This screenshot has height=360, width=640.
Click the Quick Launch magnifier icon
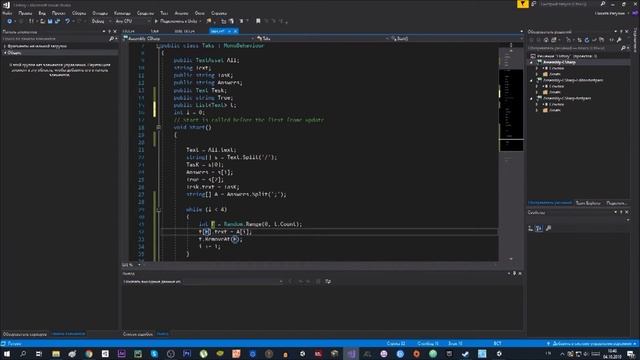coord(603,4)
